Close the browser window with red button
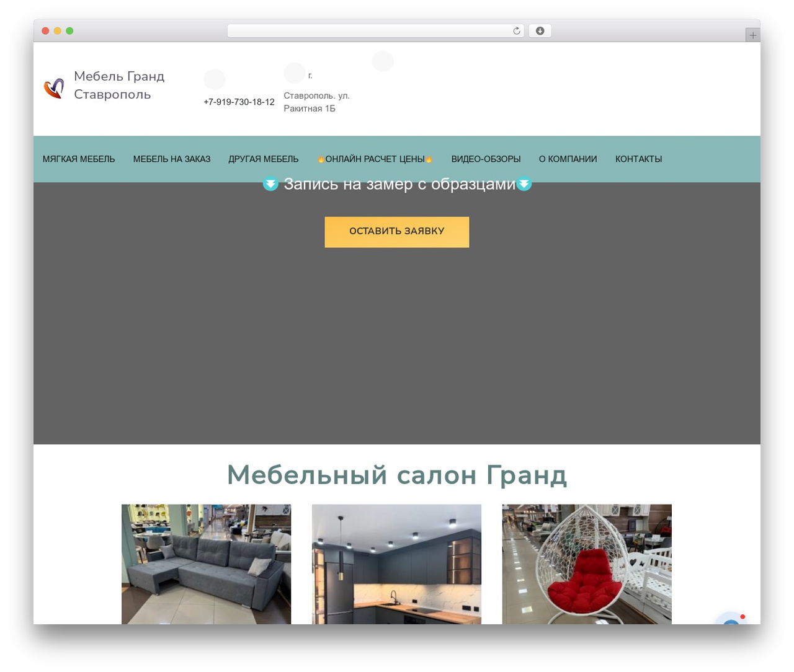Image resolution: width=794 pixels, height=672 pixels. point(45,31)
